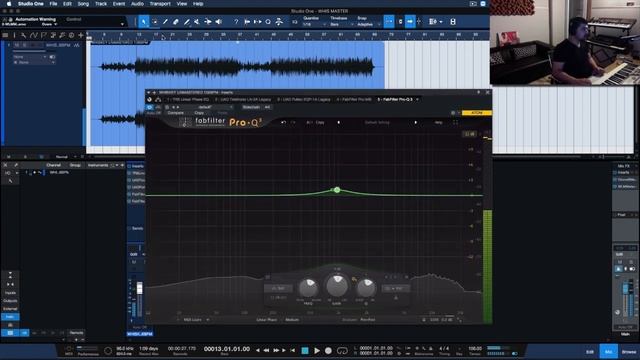Select the Range tool
Screen dimensions: 640x360
click(x=155, y=22)
